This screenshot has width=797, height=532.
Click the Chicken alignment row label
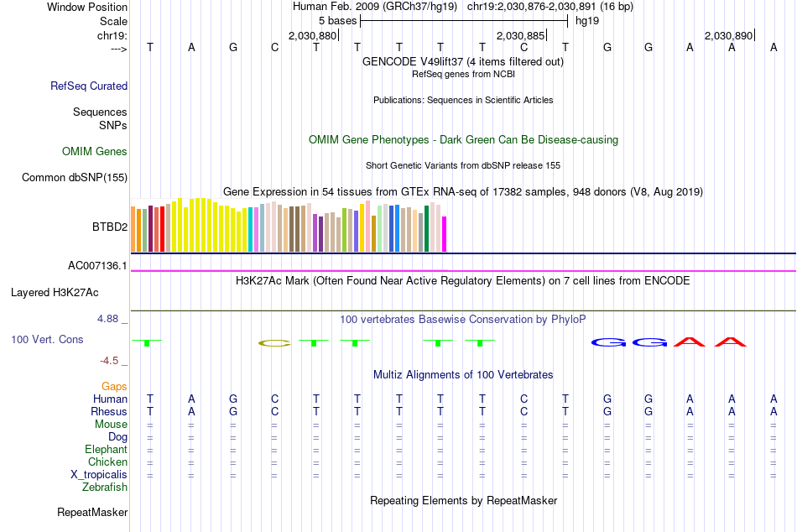point(107,462)
